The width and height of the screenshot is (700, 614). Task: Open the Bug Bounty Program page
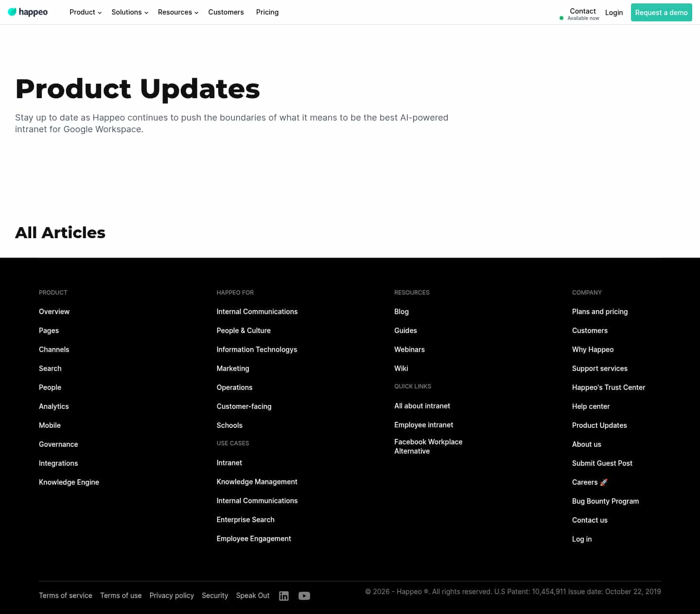click(x=605, y=501)
